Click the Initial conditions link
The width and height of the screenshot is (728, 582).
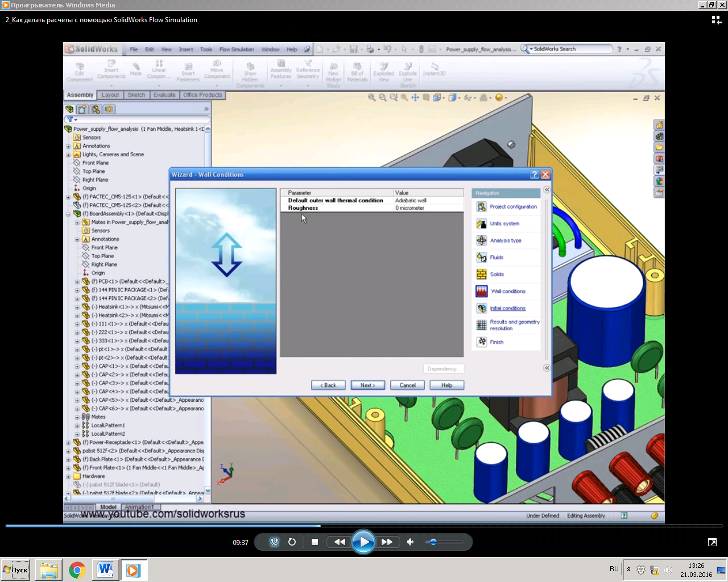click(x=508, y=309)
